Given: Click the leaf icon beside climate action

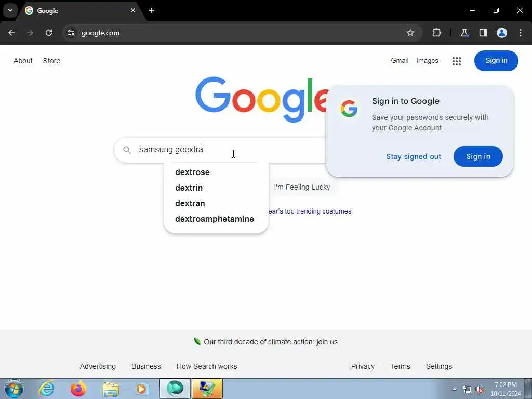Looking at the screenshot, I should (x=197, y=341).
